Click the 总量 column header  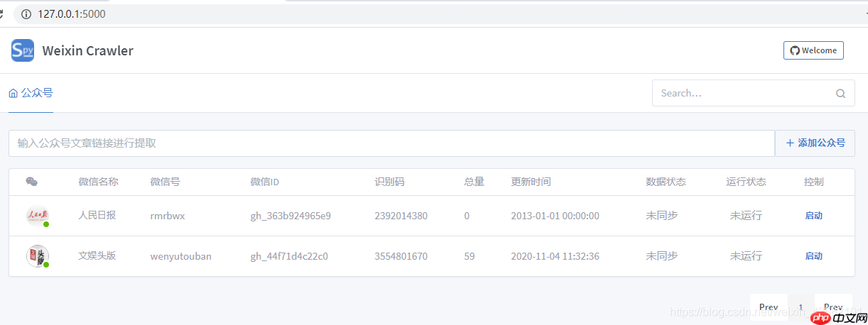tap(474, 182)
